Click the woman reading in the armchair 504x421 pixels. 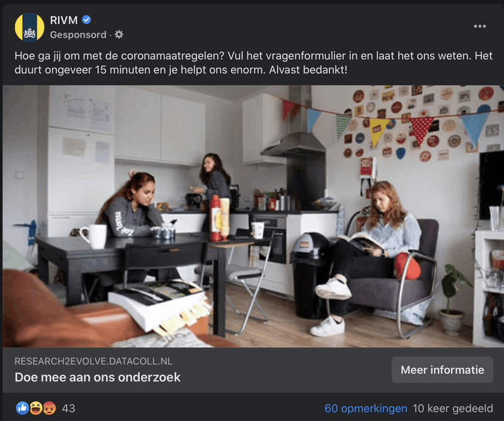coord(370,257)
